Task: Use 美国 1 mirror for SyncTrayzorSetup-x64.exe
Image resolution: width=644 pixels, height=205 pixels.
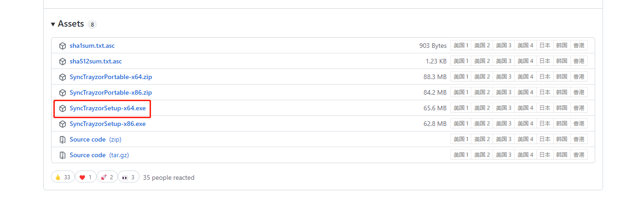Action: tap(461, 108)
